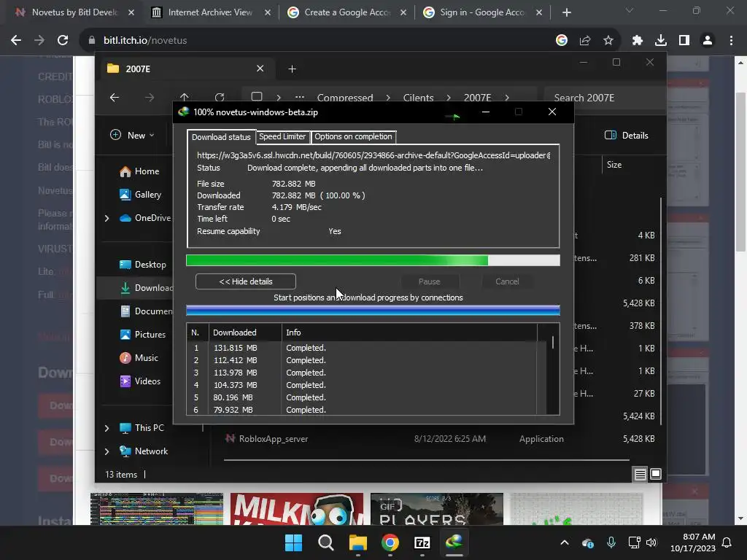Open taskbar Search
Image resolution: width=747 pixels, height=560 pixels.
[x=326, y=542]
